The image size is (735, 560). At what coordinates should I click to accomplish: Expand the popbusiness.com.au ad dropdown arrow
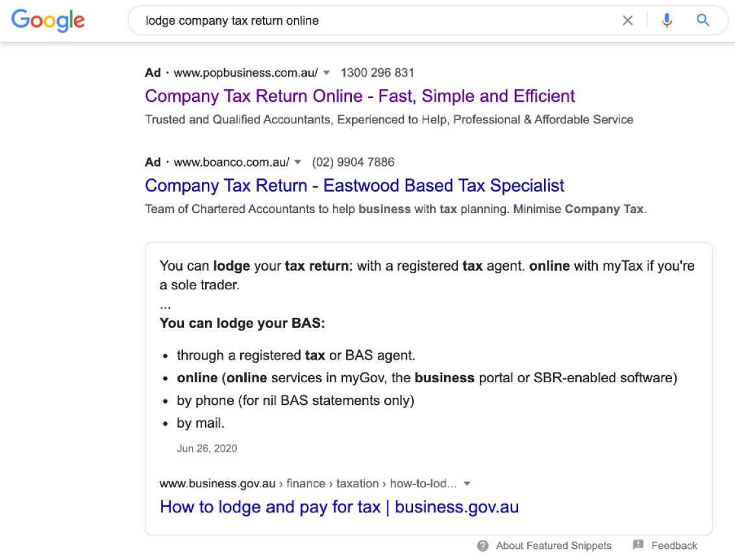(327, 73)
